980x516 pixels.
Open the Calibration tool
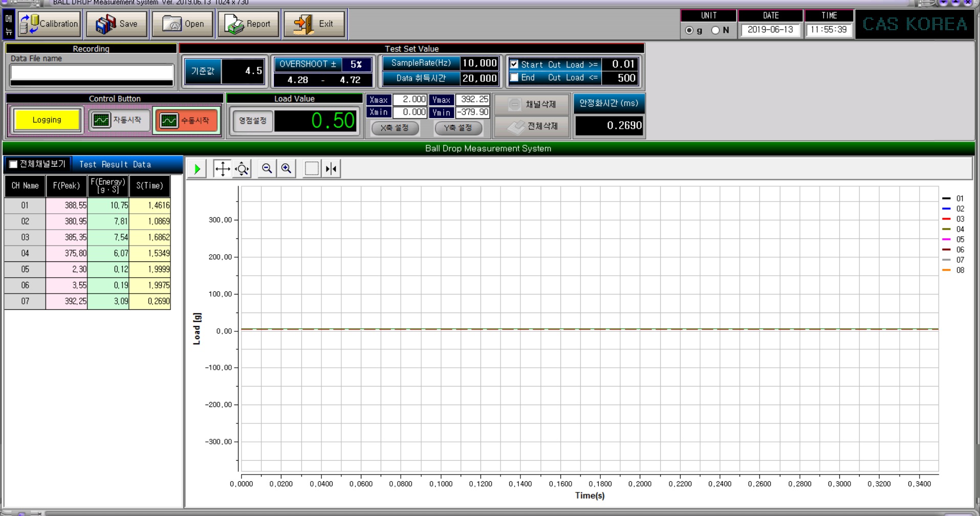(49, 24)
